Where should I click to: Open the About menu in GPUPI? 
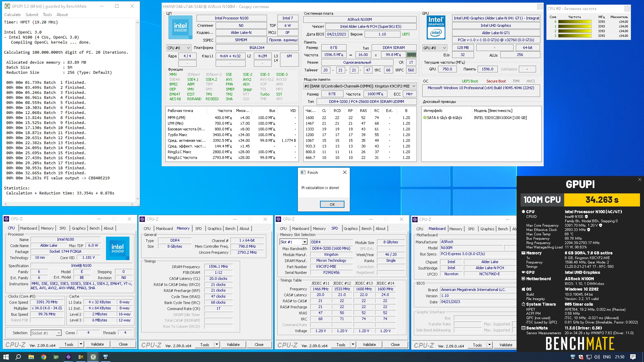pyautogui.click(x=62, y=15)
